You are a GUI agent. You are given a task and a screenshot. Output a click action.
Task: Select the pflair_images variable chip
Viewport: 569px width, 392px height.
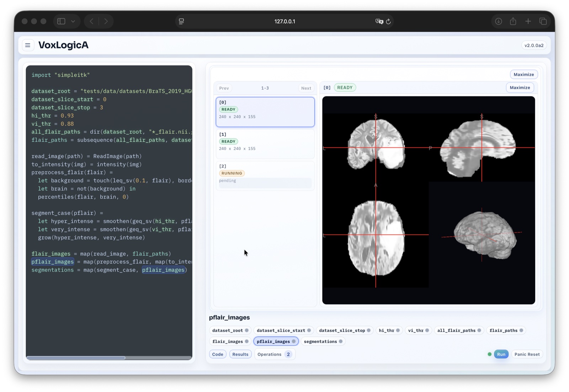click(x=276, y=342)
